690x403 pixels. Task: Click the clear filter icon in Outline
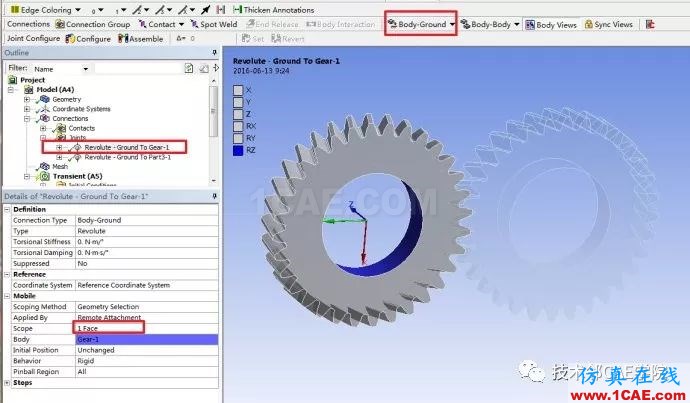pos(204,68)
